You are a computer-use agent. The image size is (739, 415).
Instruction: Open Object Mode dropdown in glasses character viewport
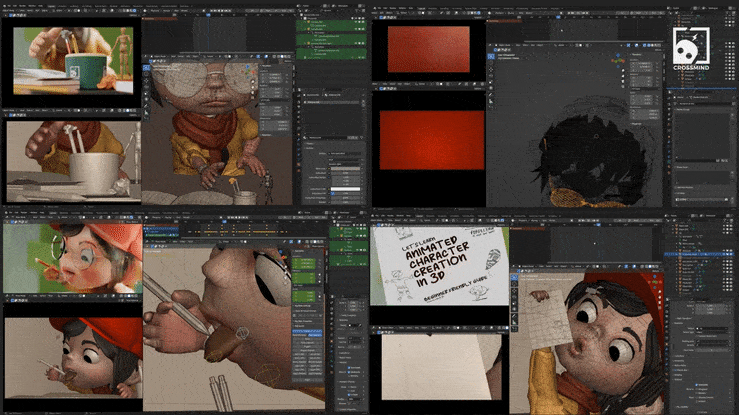[161, 56]
